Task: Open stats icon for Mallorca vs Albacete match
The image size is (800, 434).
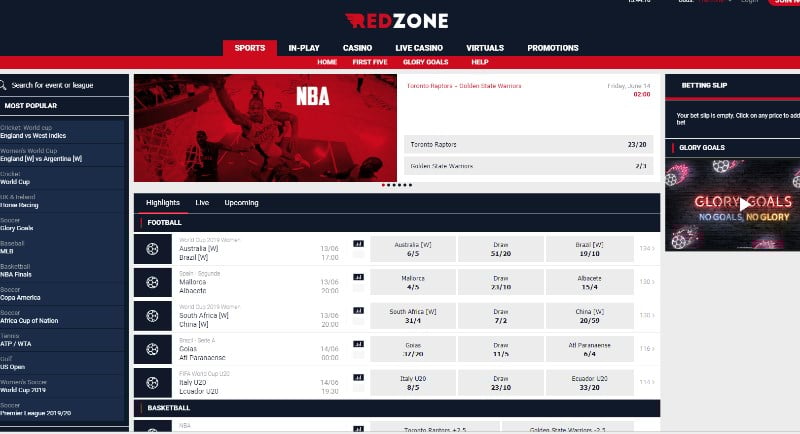Action: tap(359, 277)
